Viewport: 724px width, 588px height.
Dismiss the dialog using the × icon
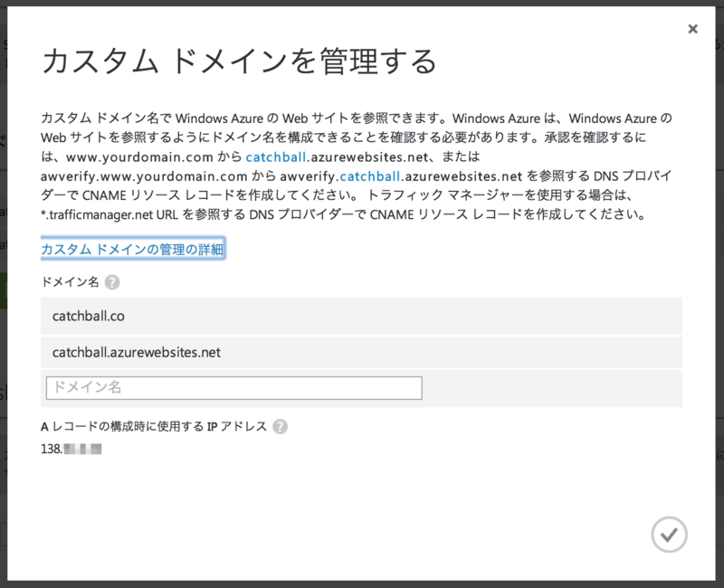click(693, 28)
